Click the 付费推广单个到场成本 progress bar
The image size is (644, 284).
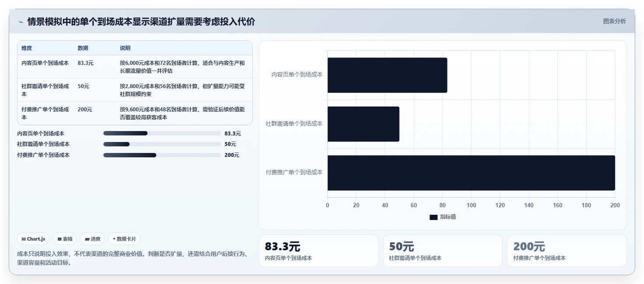pyautogui.click(x=162, y=155)
